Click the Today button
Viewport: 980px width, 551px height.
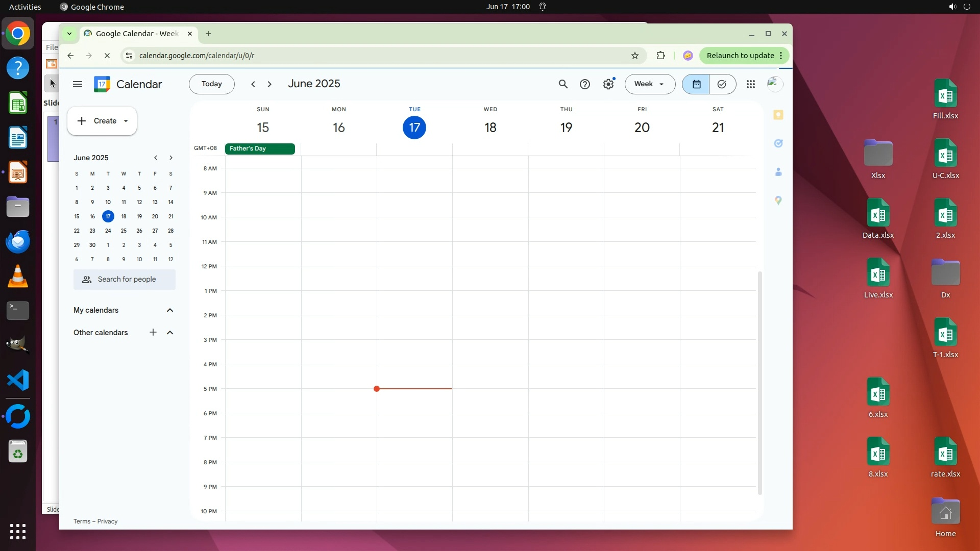coord(211,84)
